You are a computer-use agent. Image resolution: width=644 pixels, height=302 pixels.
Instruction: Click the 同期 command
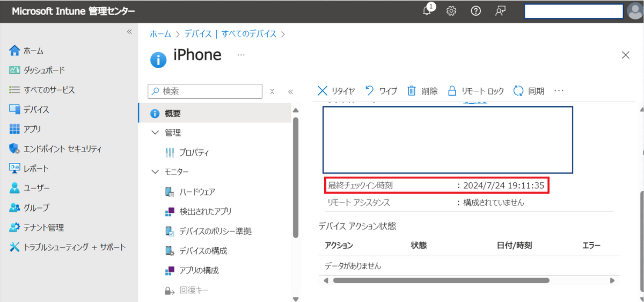(x=529, y=91)
